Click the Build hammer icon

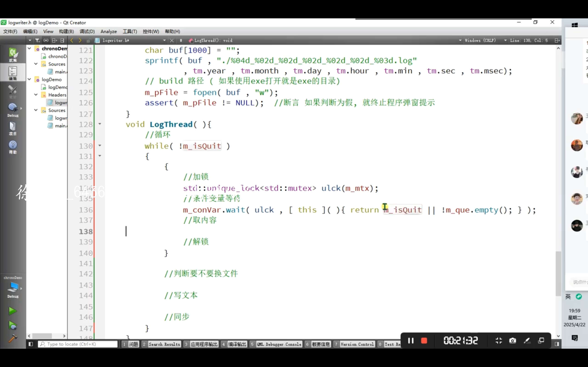(x=12, y=338)
